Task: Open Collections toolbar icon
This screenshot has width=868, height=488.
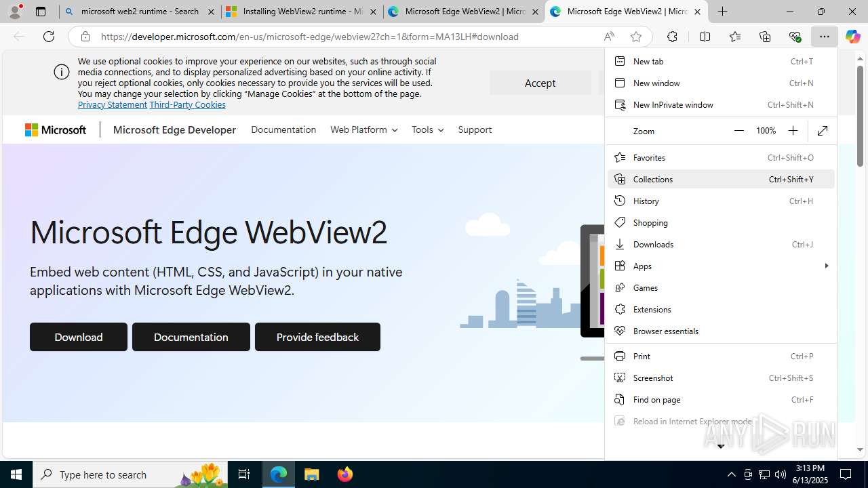Action: click(x=765, y=37)
